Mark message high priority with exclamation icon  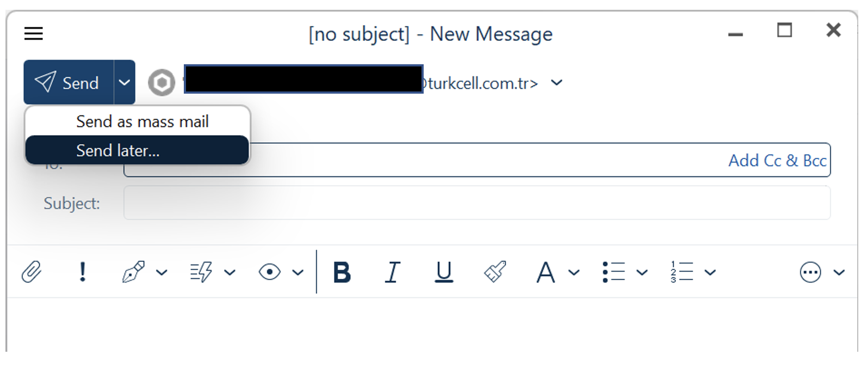82,271
